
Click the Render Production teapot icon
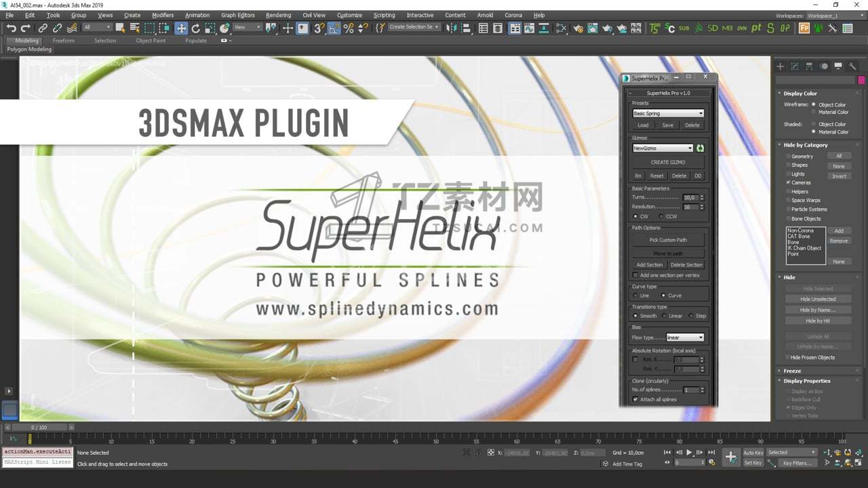tap(607, 28)
